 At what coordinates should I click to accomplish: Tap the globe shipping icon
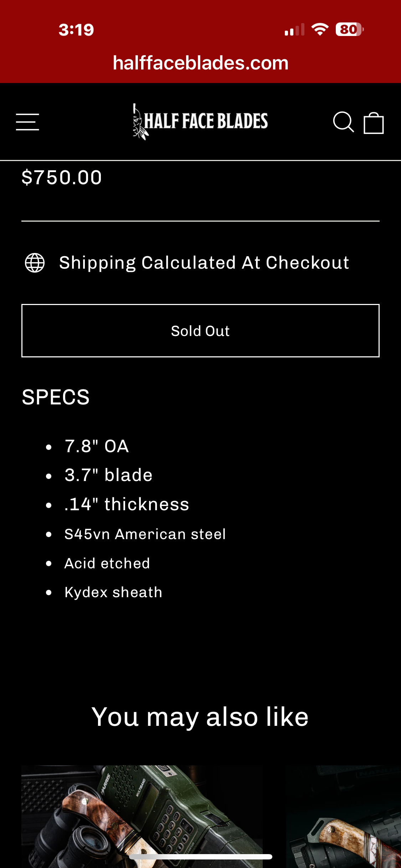coord(35,263)
